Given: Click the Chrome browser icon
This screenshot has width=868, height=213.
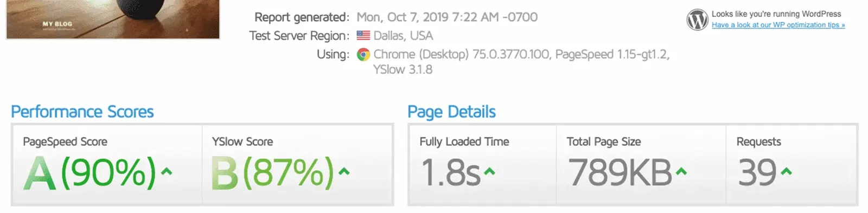Looking at the screenshot, I should click(x=363, y=54).
